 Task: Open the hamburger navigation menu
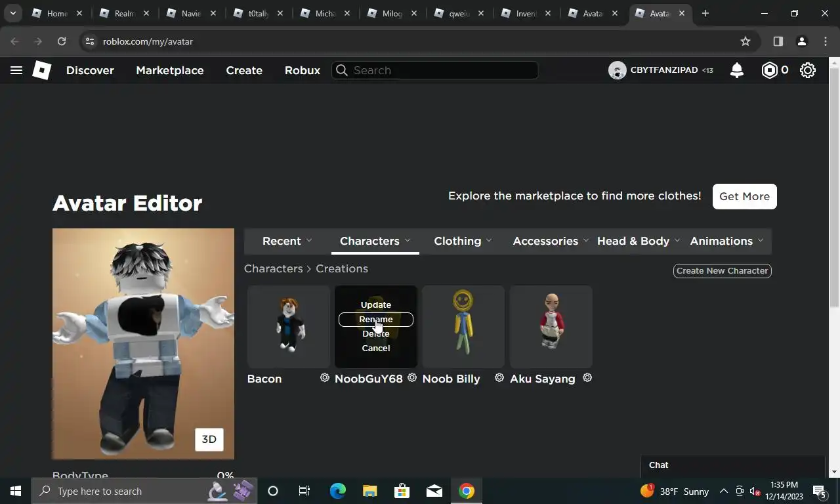[x=16, y=70]
